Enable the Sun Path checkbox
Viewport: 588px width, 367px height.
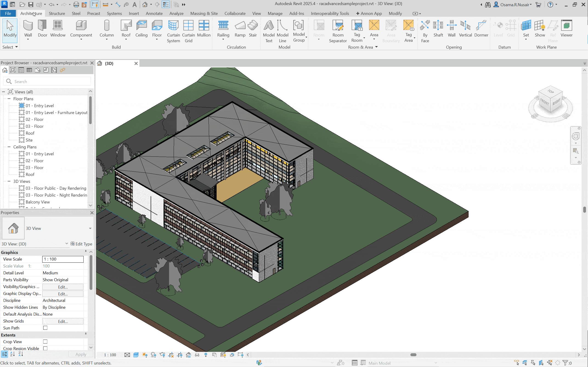[45, 328]
